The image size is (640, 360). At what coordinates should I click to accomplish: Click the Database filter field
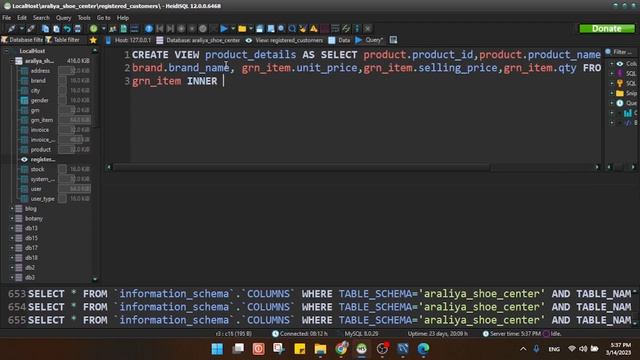22,40
